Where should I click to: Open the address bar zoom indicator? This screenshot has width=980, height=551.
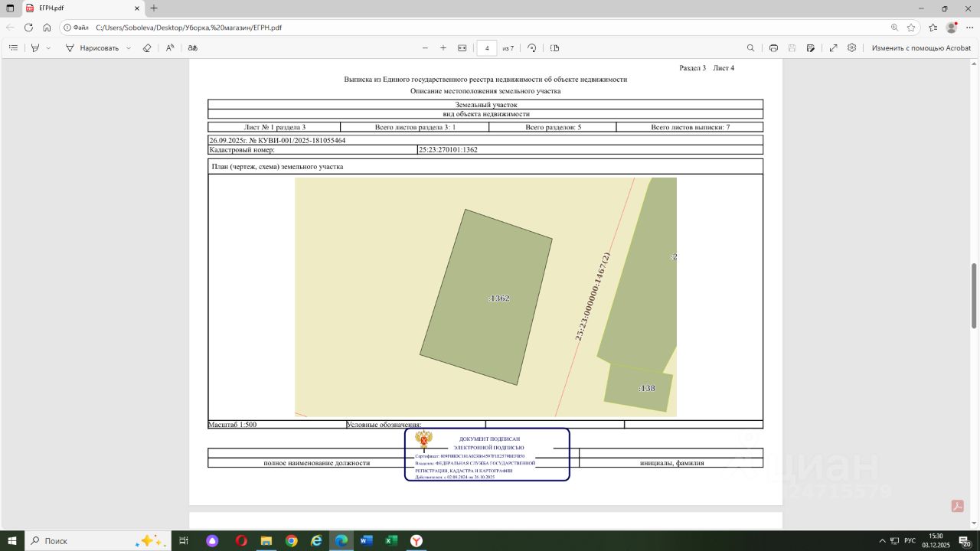pyautogui.click(x=894, y=28)
